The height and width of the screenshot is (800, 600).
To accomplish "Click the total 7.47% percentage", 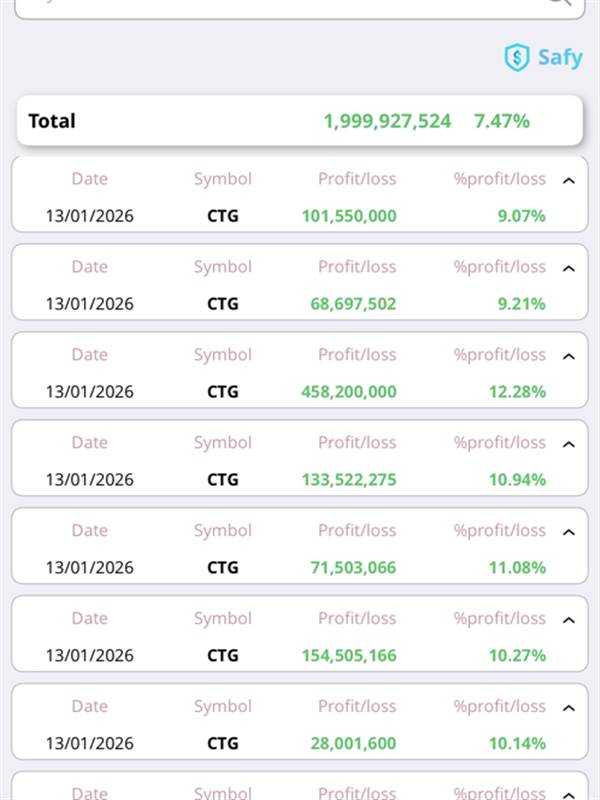I will pos(502,121).
